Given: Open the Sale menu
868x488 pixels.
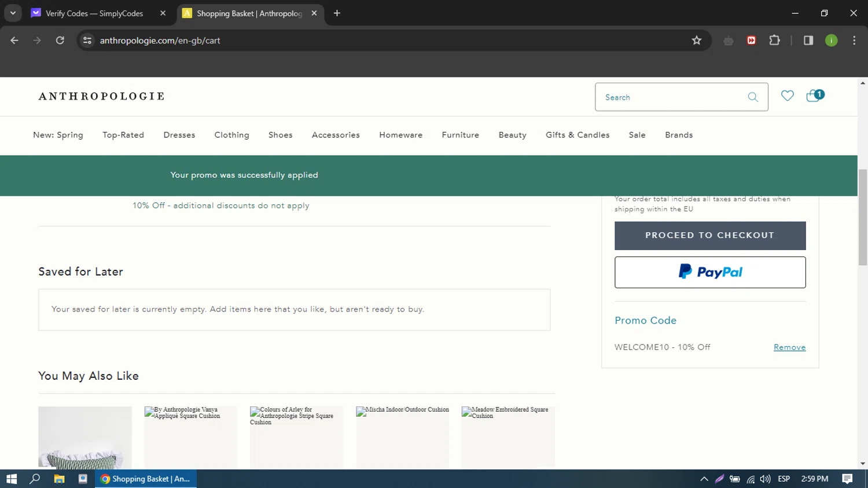Looking at the screenshot, I should [x=637, y=135].
